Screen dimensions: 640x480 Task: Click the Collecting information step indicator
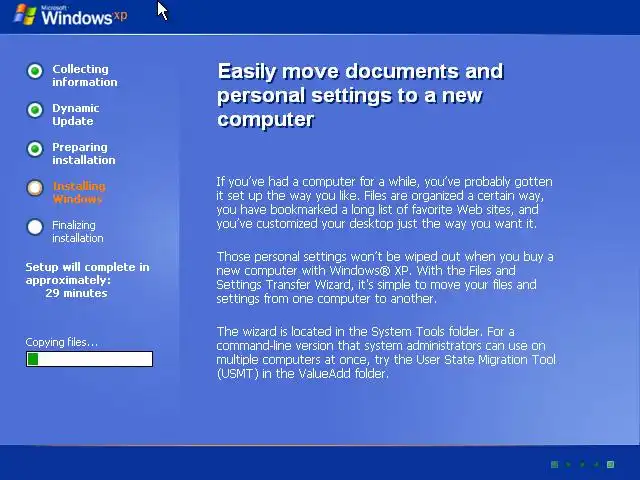point(35,71)
